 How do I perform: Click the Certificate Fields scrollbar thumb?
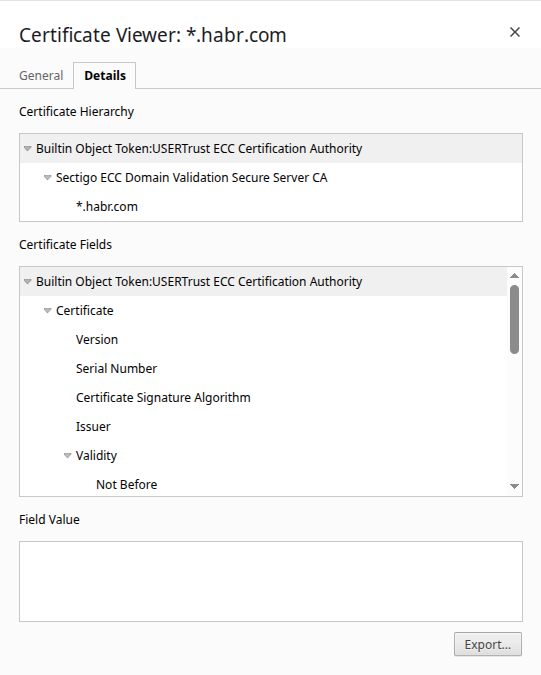(514, 319)
